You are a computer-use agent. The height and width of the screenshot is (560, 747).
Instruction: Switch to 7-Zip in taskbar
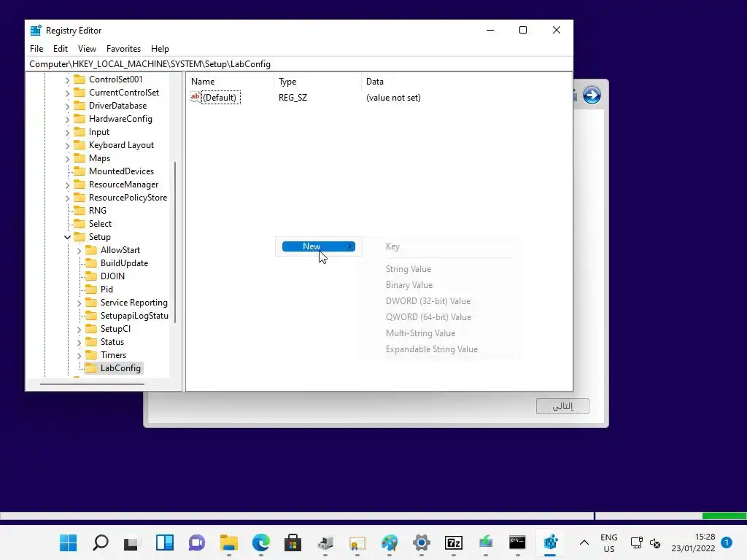pyautogui.click(x=454, y=542)
